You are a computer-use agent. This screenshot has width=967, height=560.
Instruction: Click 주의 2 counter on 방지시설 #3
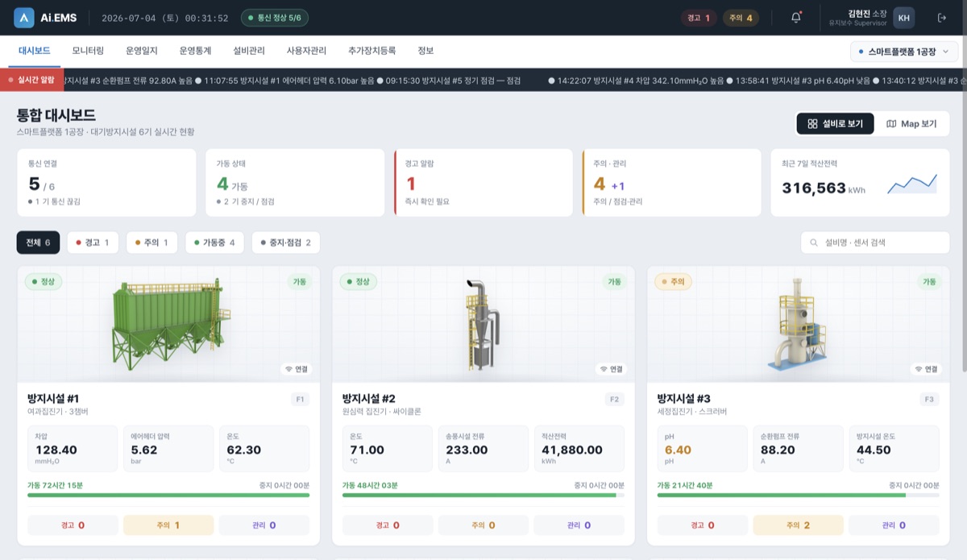(x=798, y=525)
